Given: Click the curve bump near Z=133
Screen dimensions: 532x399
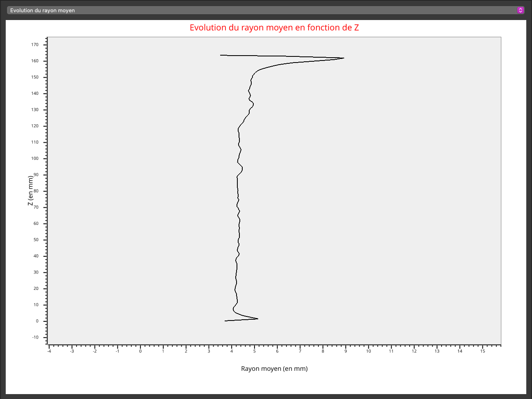Looking at the screenshot, I should (x=253, y=104).
